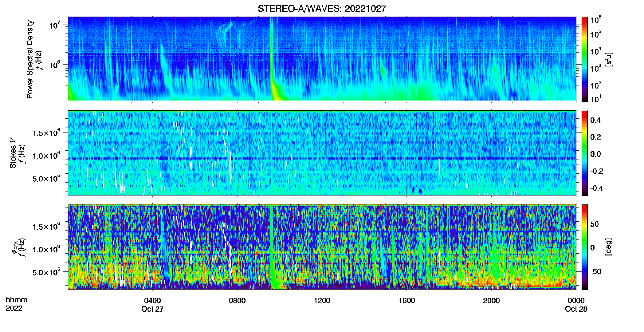Click the 0.2 value on Stokes colorbar
This screenshot has height=332, width=644.
[595, 137]
